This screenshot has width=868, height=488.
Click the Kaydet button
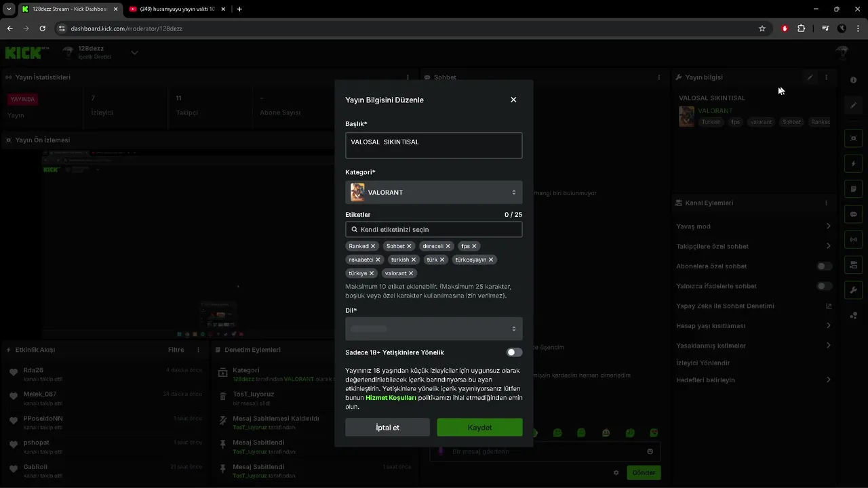tap(479, 427)
